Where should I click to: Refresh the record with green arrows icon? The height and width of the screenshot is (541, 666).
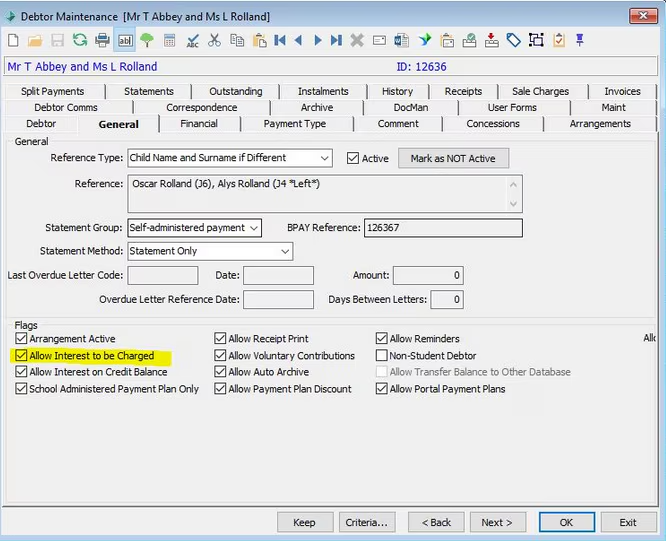pos(80,40)
